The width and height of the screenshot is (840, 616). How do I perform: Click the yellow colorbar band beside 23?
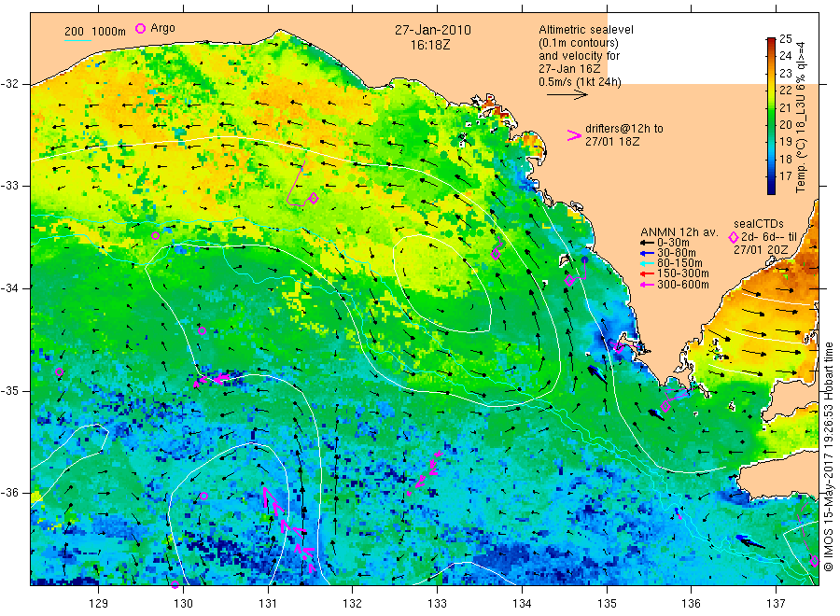tap(771, 74)
